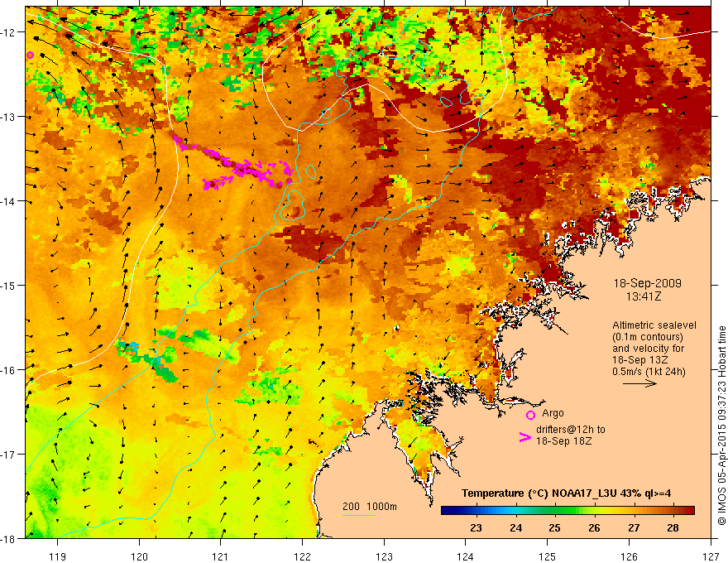Click the "0.5m/s (1kt 24h)" text

point(649,372)
